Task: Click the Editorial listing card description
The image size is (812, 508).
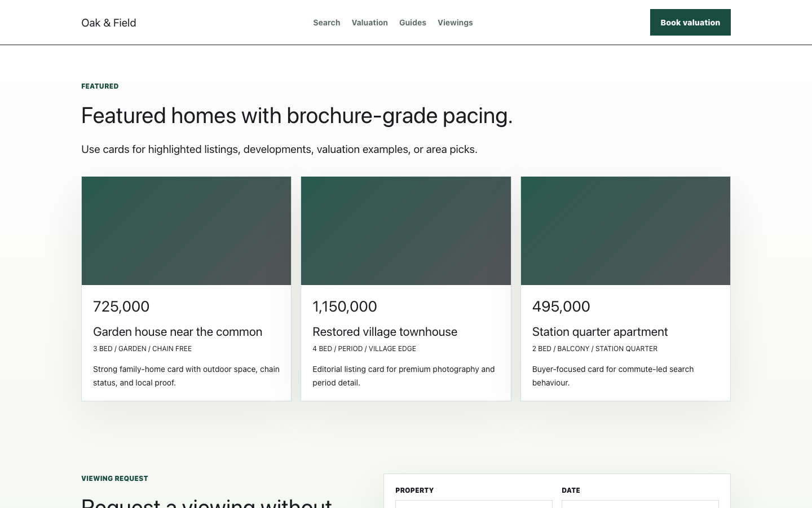Action: [x=404, y=376]
